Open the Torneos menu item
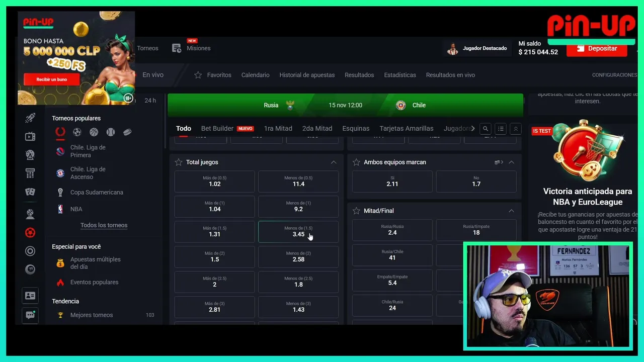 click(147, 48)
